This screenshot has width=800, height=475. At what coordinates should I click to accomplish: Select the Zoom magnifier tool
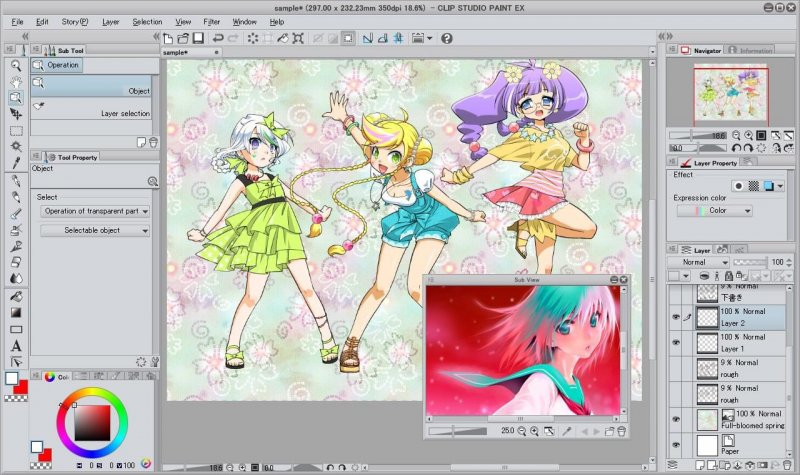(x=16, y=65)
